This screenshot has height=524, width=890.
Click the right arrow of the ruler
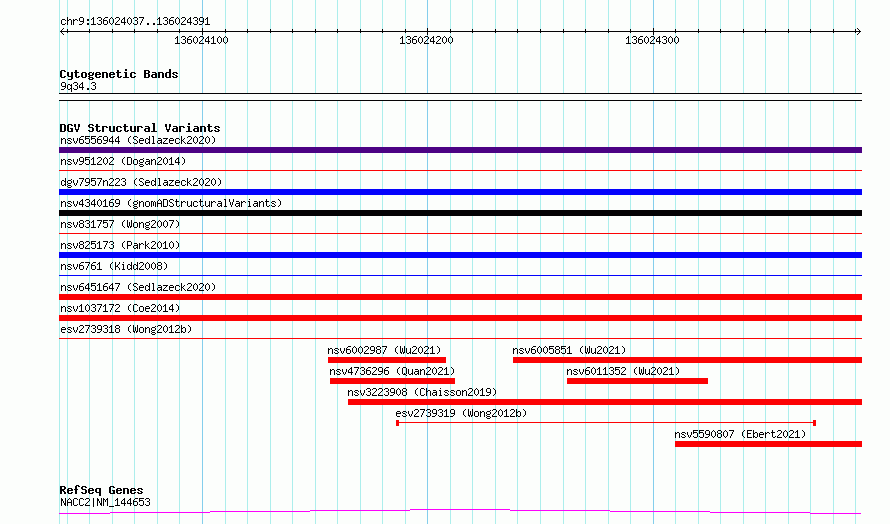(x=858, y=31)
